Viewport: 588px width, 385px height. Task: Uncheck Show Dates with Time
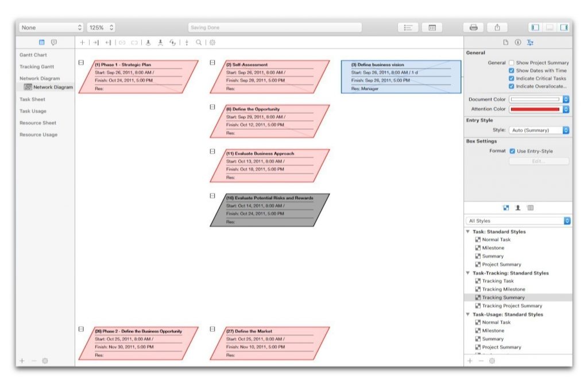[511, 71]
